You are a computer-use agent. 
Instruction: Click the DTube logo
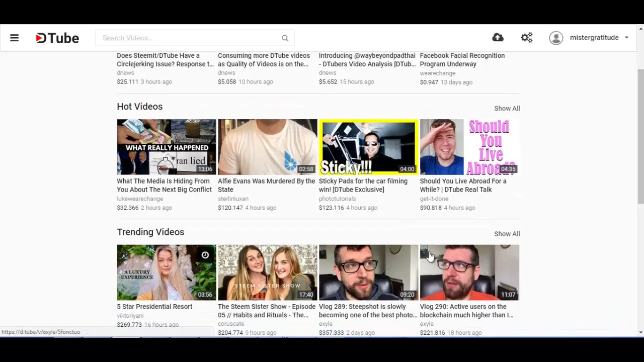point(57,38)
